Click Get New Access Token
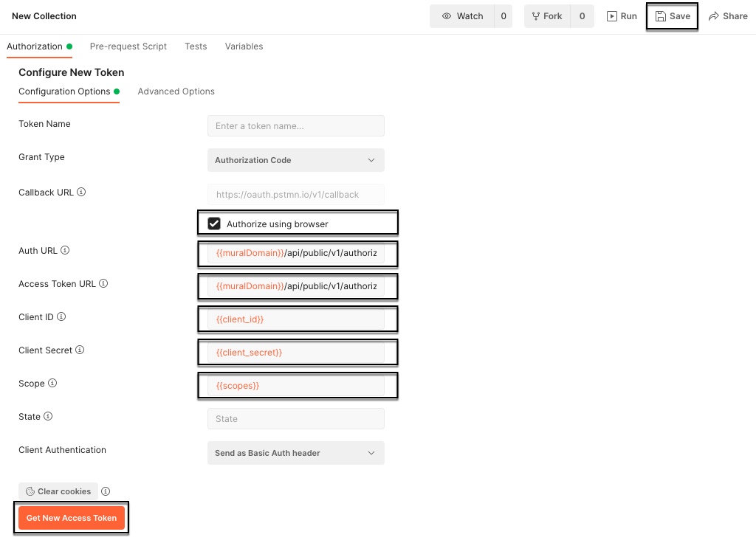Viewport: 756px width, 540px height. 71,517
